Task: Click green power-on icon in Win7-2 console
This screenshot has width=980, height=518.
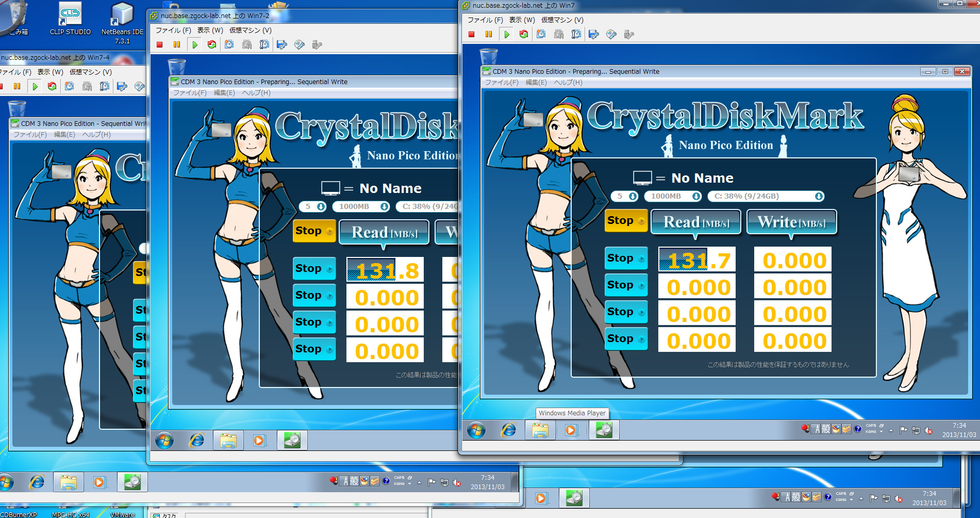Action: [195, 44]
